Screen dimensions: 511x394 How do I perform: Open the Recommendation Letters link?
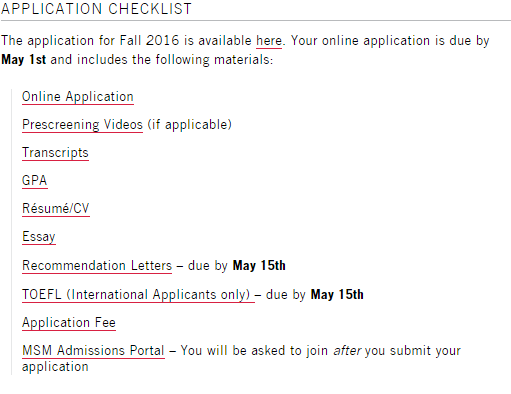click(x=97, y=266)
